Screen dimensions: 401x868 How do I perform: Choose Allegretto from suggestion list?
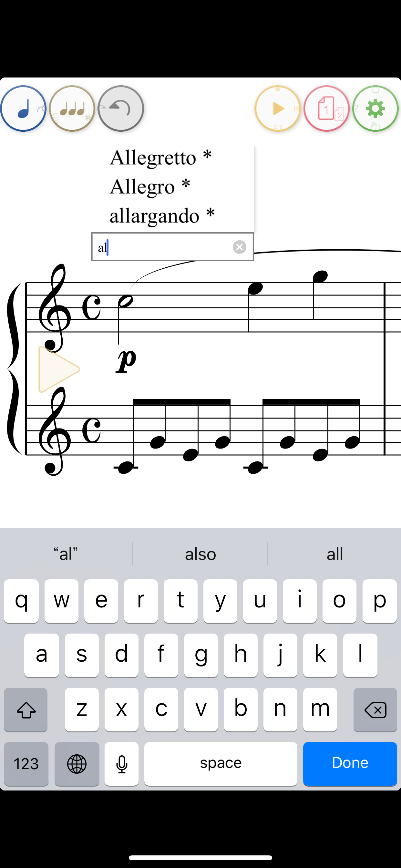pos(172,159)
